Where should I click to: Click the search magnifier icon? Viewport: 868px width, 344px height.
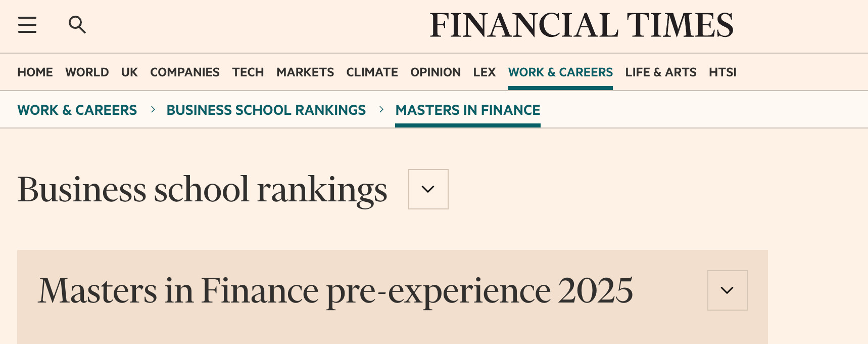click(77, 25)
